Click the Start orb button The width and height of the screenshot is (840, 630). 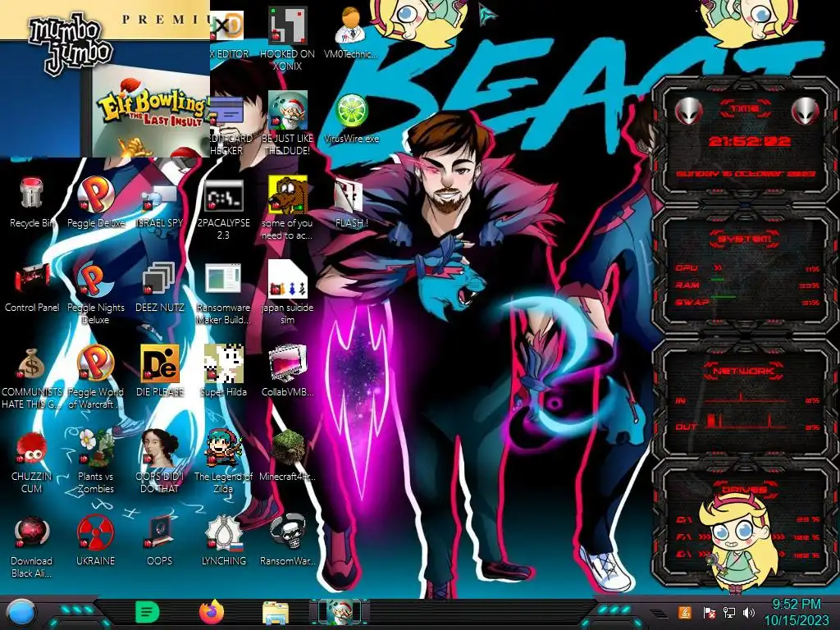click(x=22, y=612)
